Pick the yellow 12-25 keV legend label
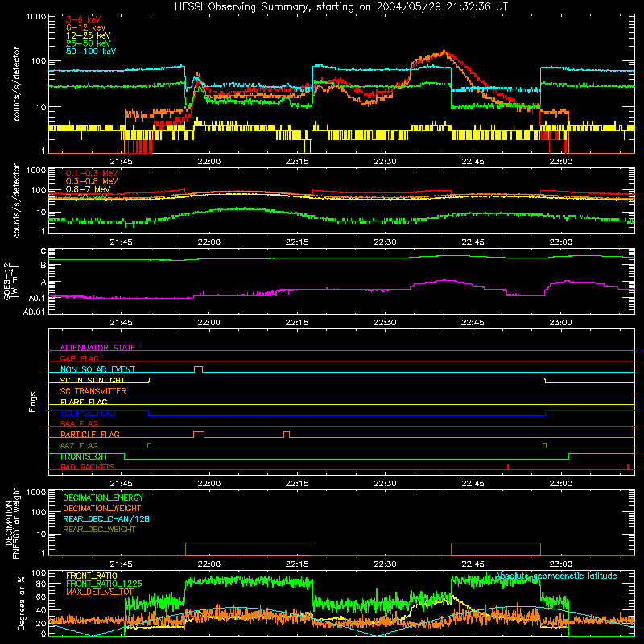 (x=89, y=35)
